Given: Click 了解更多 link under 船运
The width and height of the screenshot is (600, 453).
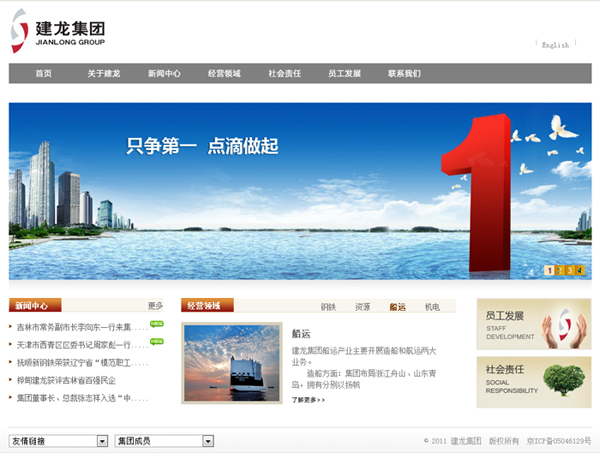Looking at the screenshot, I should pyautogui.click(x=308, y=400).
